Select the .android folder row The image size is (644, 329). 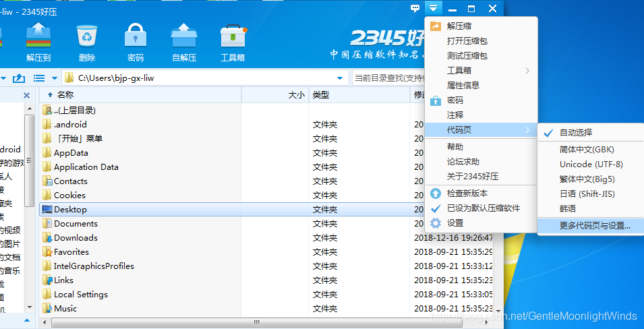[233, 125]
